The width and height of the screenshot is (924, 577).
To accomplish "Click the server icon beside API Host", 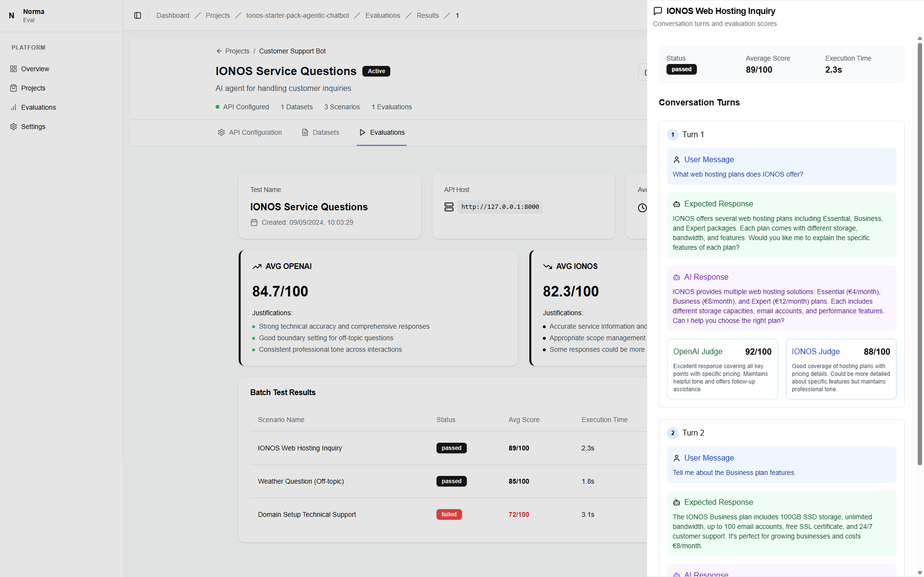I will point(449,207).
